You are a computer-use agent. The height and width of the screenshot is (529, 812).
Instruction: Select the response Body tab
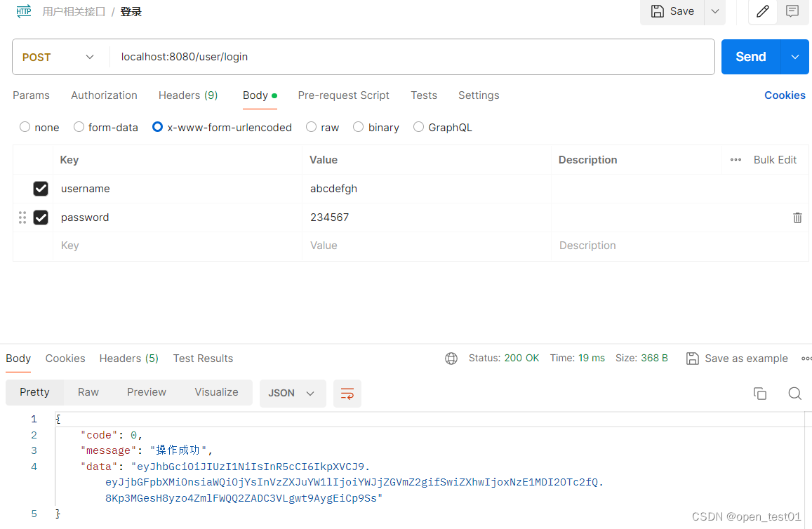18,359
